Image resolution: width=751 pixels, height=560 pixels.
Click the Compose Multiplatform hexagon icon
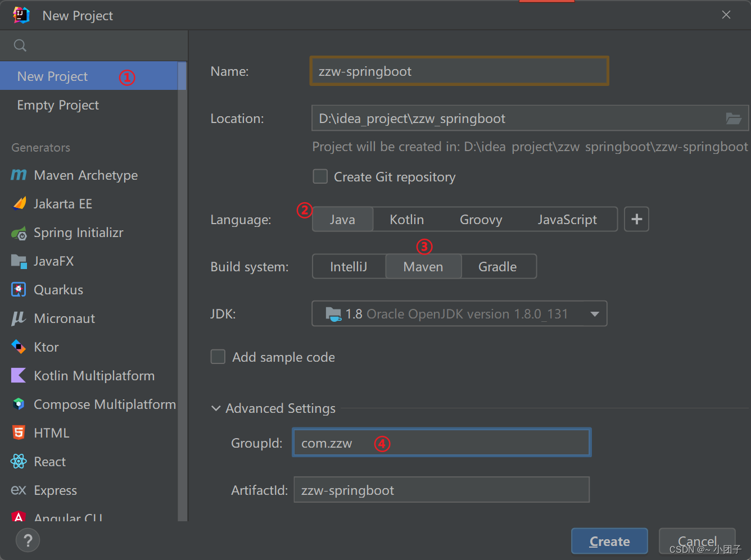pos(19,404)
